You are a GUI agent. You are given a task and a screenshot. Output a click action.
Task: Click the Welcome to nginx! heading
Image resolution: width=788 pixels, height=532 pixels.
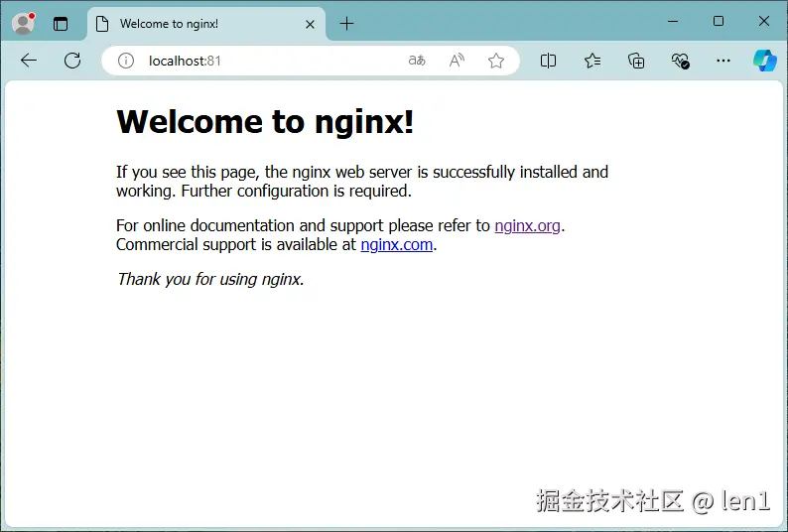click(x=265, y=122)
